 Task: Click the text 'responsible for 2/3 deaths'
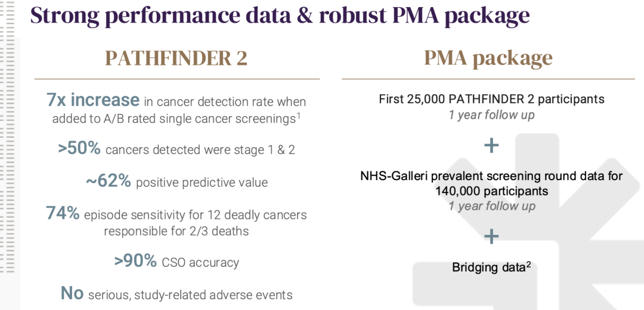tap(176, 231)
